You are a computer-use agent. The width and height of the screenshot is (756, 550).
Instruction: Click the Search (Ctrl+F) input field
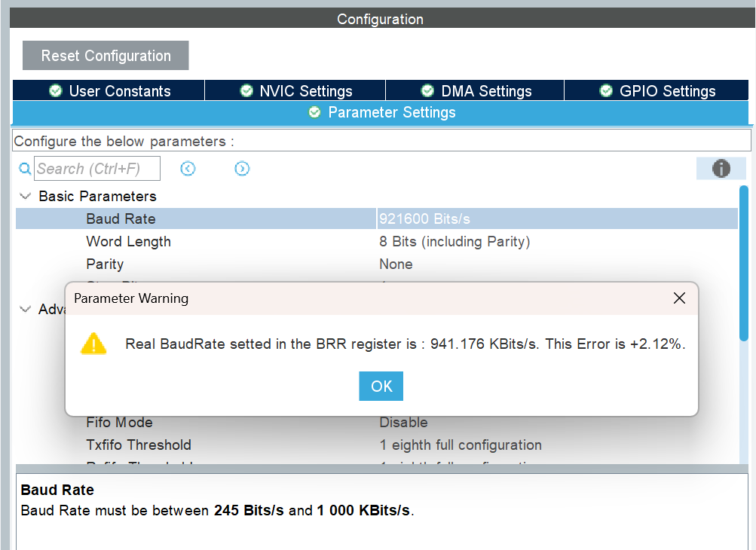point(96,168)
